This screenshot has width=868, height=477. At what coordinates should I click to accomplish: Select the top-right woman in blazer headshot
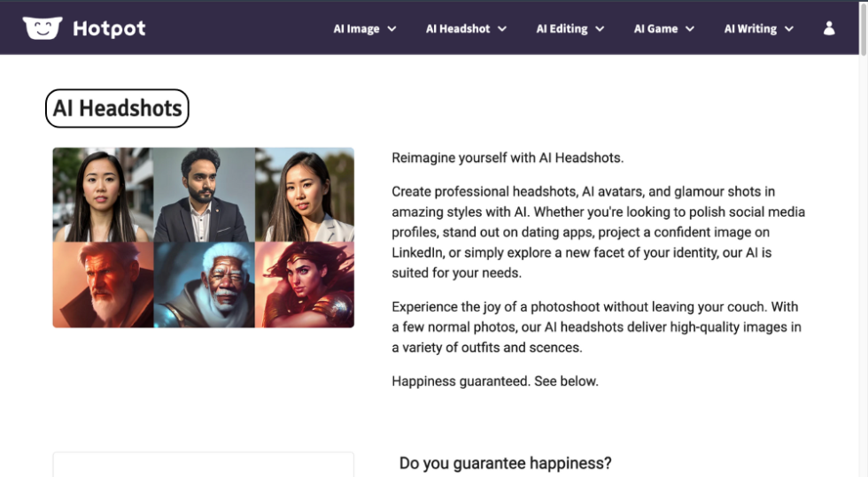coord(305,195)
